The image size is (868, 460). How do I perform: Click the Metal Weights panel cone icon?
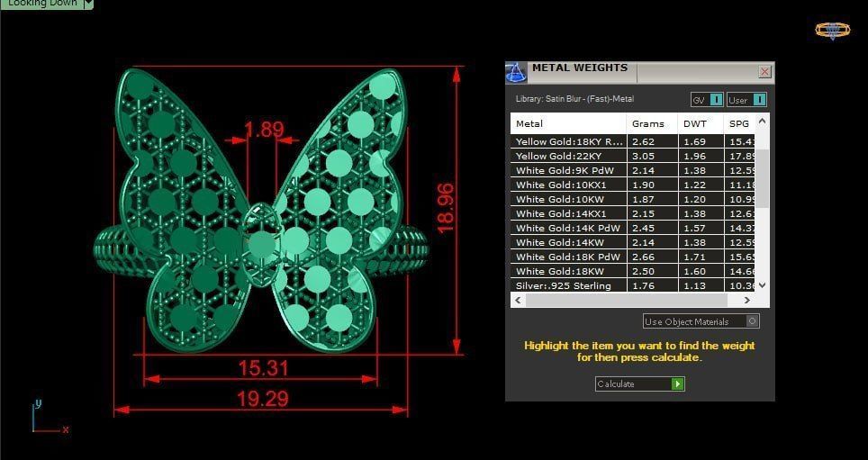tap(515, 73)
